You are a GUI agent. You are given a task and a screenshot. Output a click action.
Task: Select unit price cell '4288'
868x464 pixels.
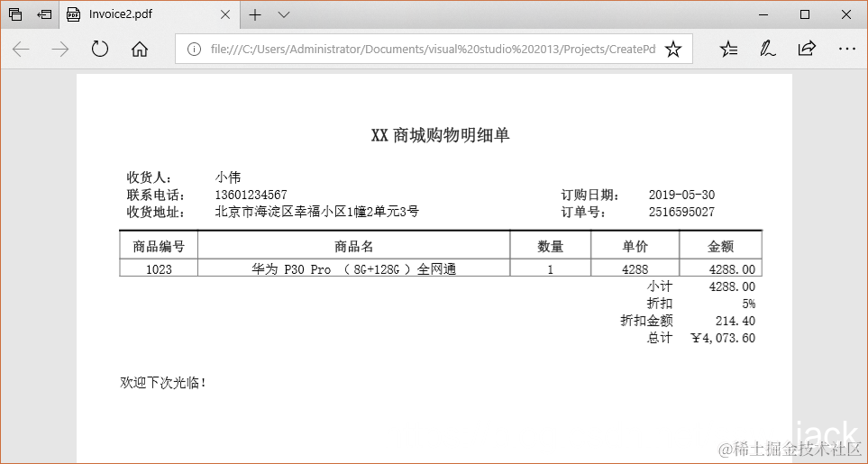click(x=635, y=269)
